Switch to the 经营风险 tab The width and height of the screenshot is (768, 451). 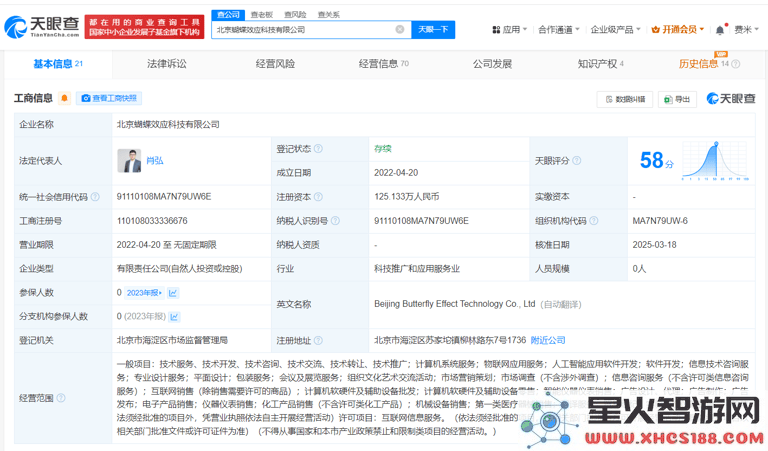[x=275, y=64]
